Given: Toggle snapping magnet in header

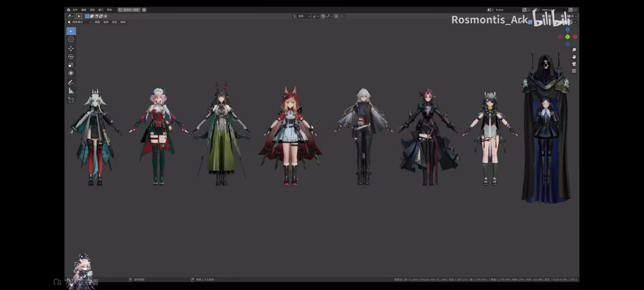Looking at the screenshot, I should click(323, 16).
